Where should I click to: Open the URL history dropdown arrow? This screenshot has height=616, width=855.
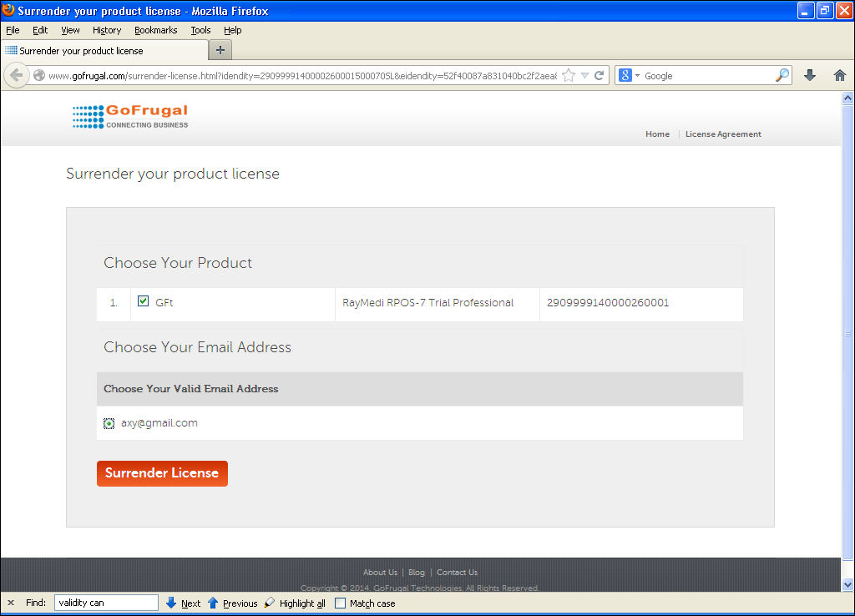point(584,76)
